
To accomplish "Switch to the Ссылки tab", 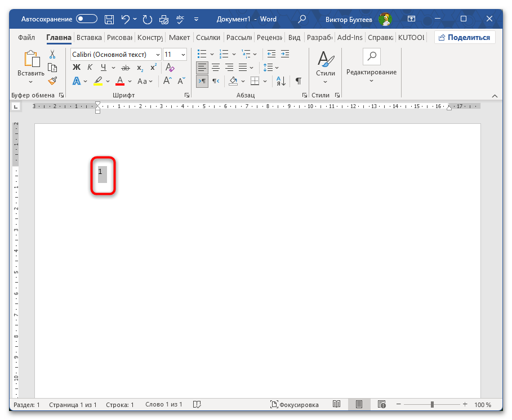I will tap(208, 38).
